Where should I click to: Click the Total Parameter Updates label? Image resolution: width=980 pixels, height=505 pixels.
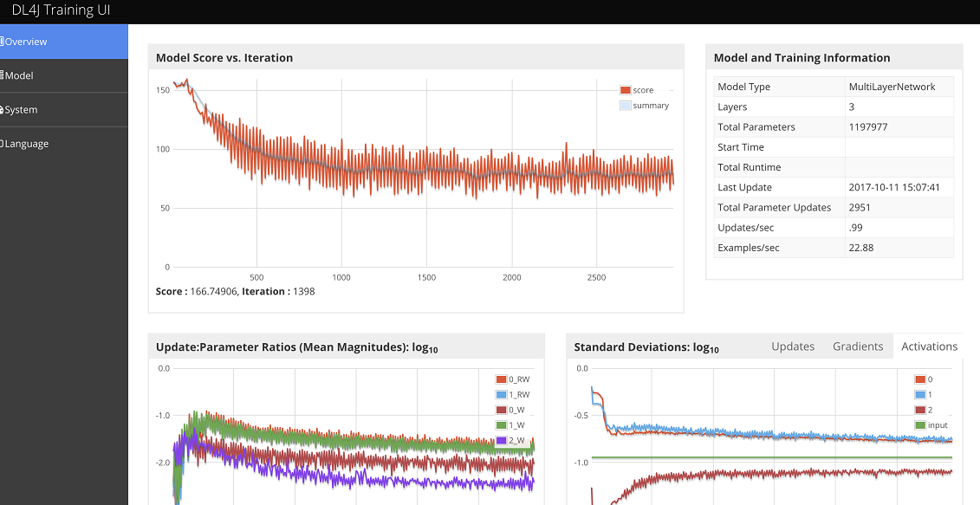[775, 208]
